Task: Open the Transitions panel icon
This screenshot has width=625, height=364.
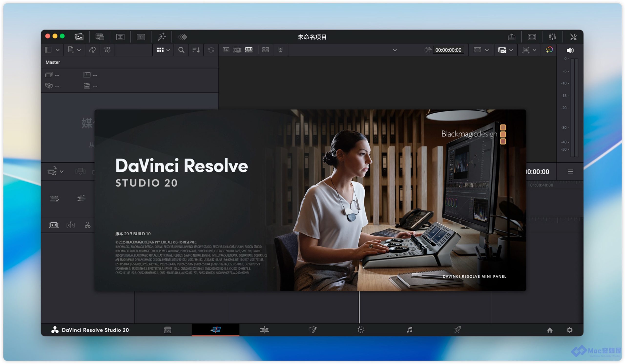Action: click(120, 37)
